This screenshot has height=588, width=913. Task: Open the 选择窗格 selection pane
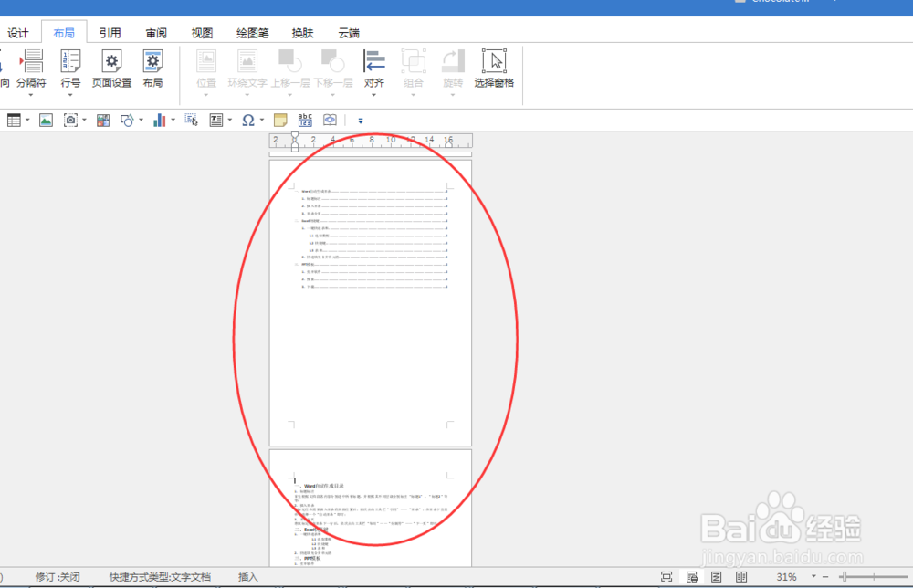(494, 68)
